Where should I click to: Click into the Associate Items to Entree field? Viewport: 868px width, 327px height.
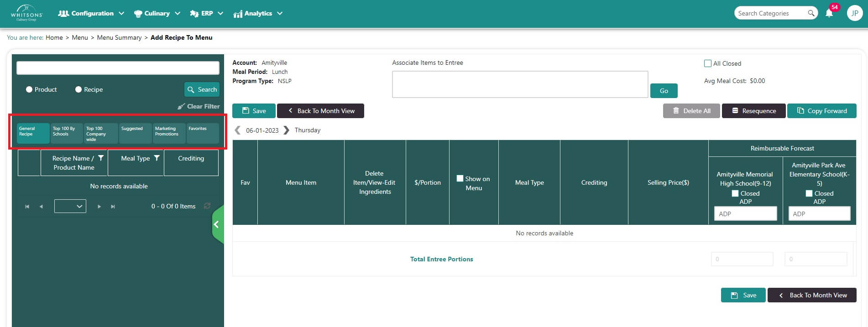(520, 84)
